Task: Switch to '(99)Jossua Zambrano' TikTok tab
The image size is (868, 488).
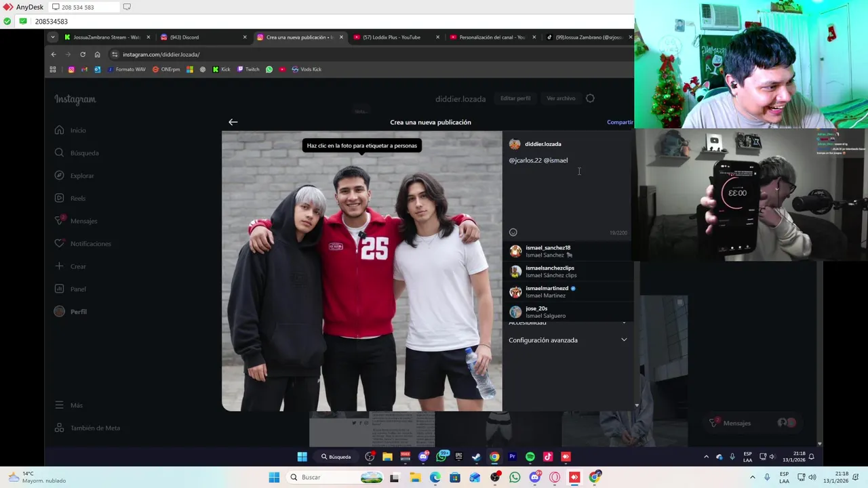Action: point(589,37)
